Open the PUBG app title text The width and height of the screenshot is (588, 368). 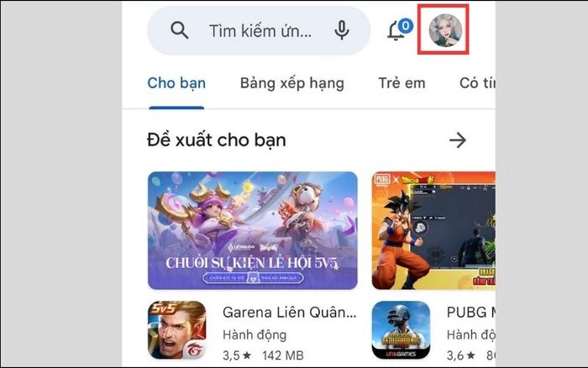tap(471, 312)
